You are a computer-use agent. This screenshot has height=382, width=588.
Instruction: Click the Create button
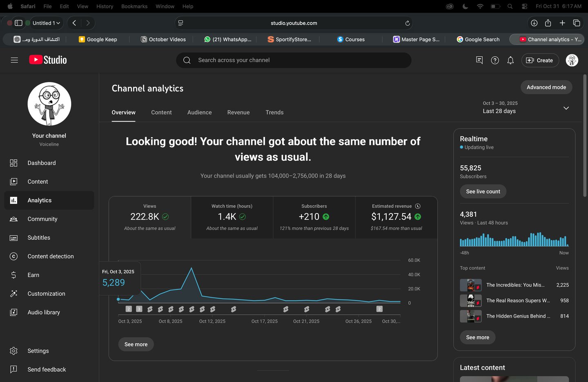point(540,60)
